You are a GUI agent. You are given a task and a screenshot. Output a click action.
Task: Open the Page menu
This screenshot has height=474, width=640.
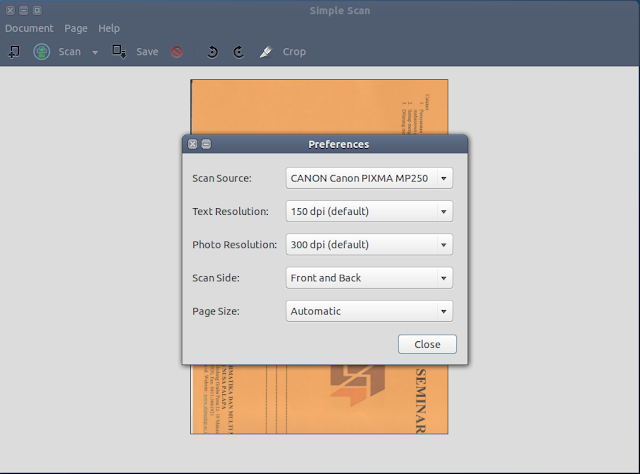point(76,28)
